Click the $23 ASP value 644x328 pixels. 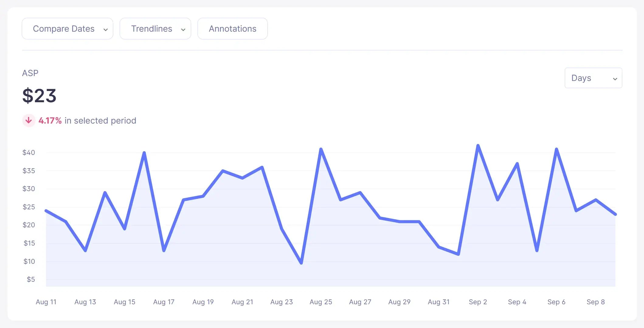(40, 96)
